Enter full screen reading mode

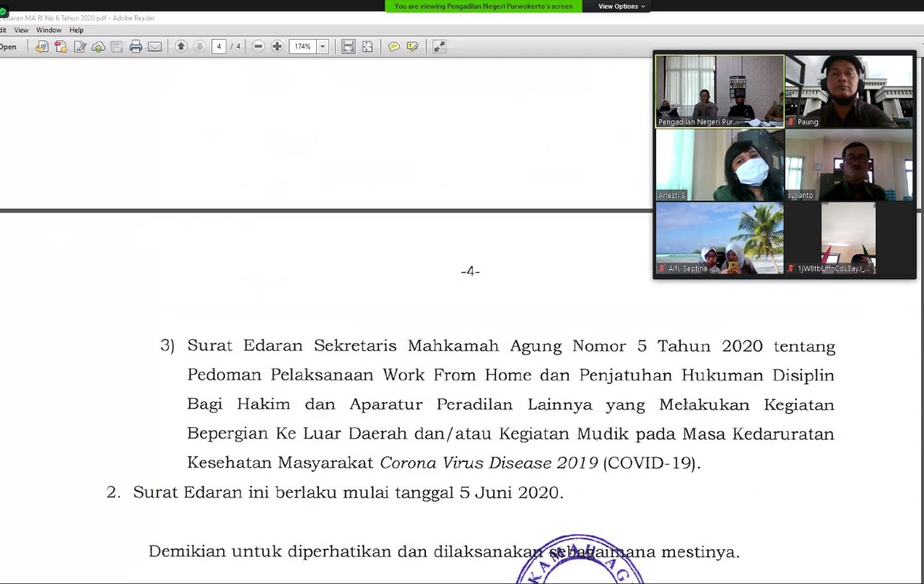pos(439,46)
